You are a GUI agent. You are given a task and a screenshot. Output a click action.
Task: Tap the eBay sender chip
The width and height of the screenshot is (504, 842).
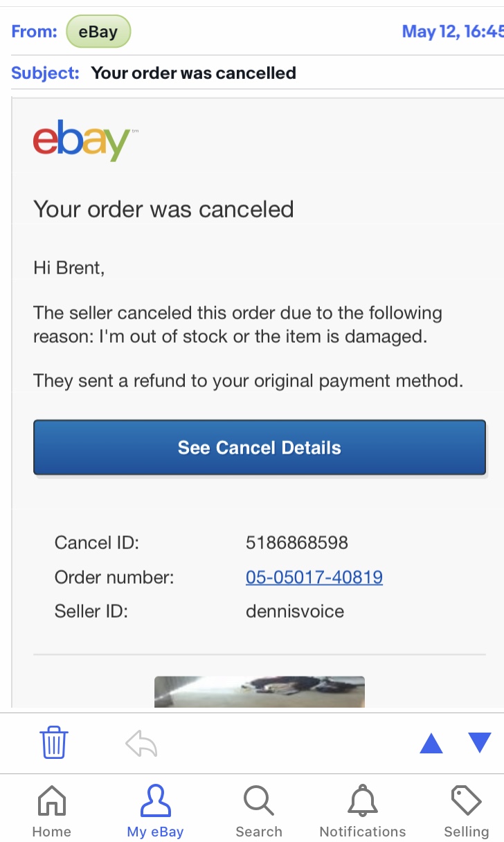point(98,31)
